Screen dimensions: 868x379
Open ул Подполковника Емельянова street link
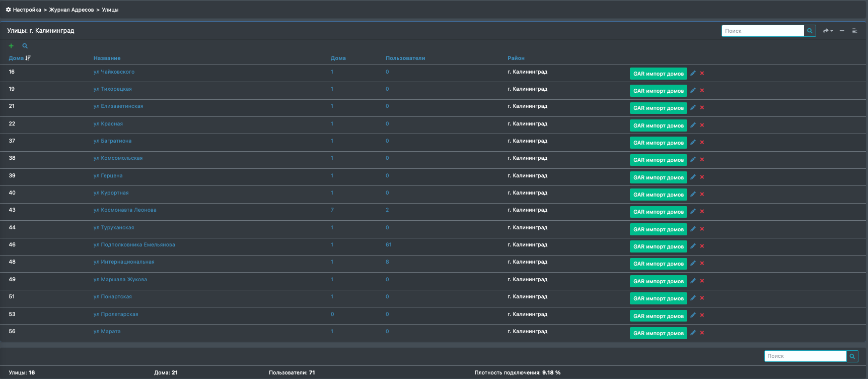pos(134,244)
